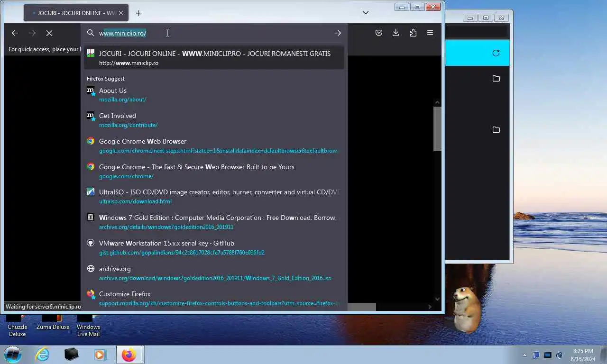
Task: Open Chuzzle Deluxe desktop shortcut
Action: [18, 326]
